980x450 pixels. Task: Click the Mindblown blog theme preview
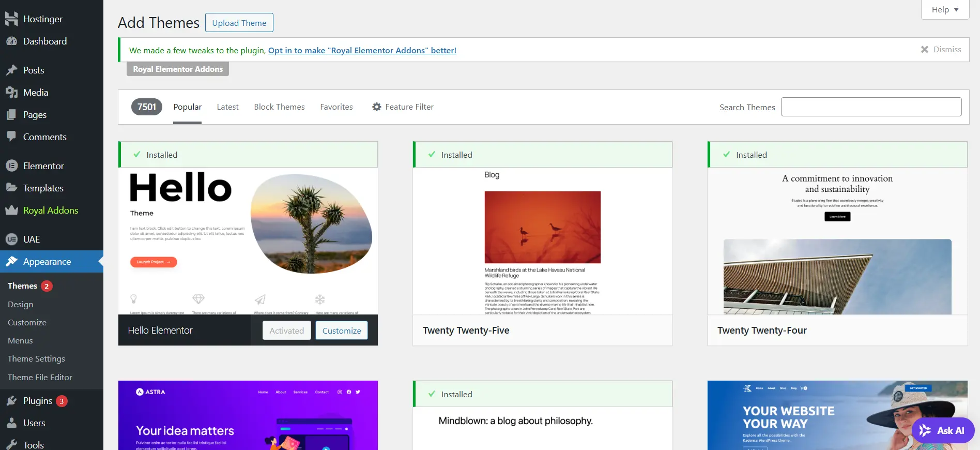tap(543, 428)
